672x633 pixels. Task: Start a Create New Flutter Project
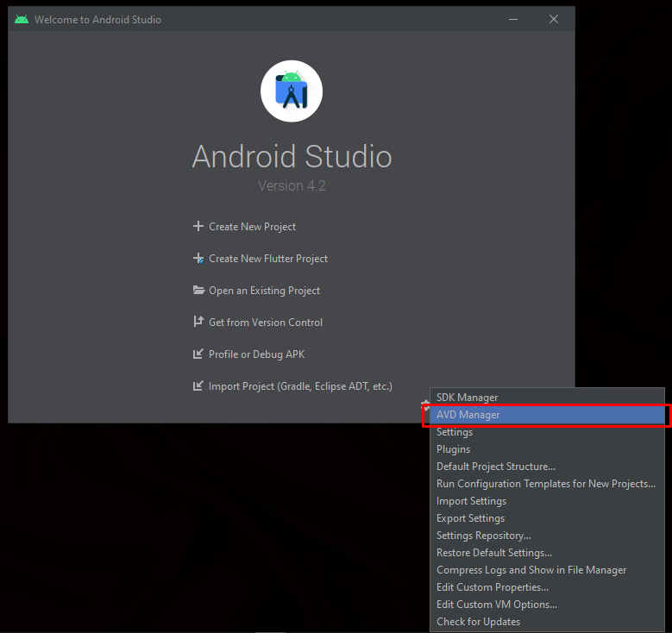pos(268,259)
